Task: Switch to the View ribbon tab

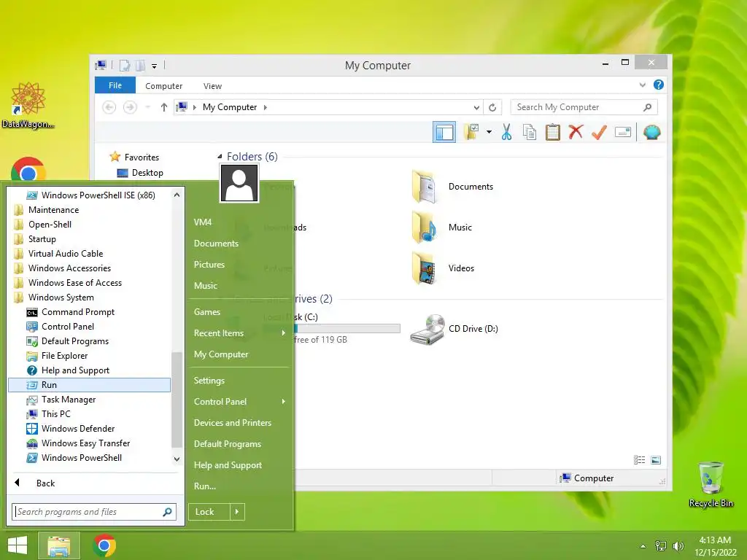Action: [x=212, y=86]
